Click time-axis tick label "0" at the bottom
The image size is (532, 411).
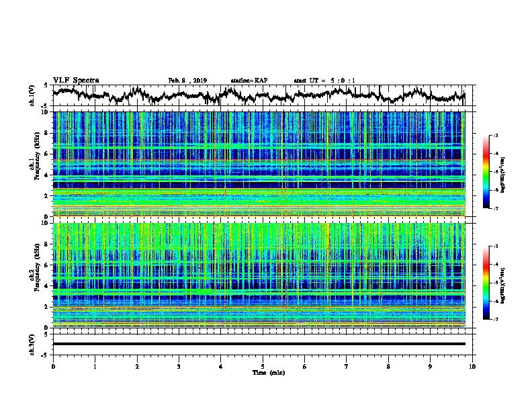[x=53, y=367]
